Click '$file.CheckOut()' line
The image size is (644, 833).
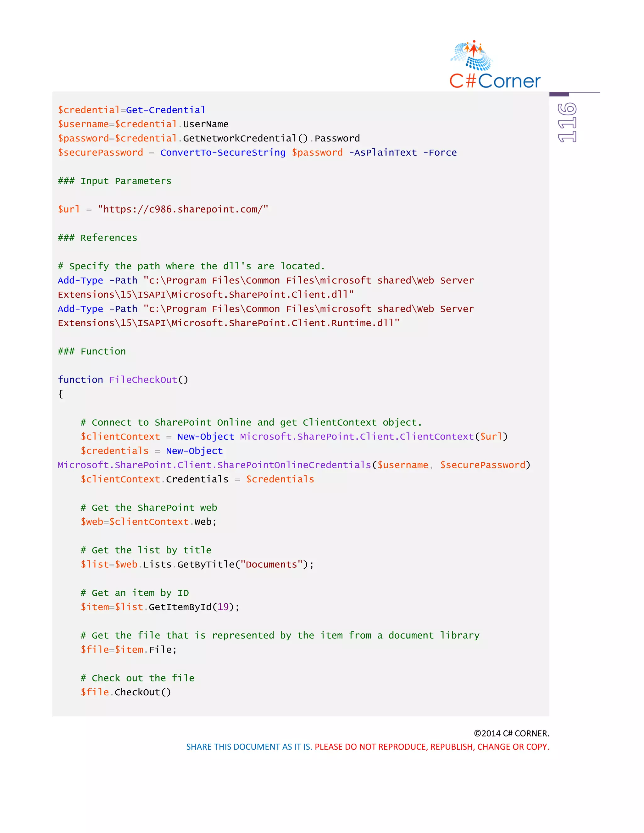126,692
